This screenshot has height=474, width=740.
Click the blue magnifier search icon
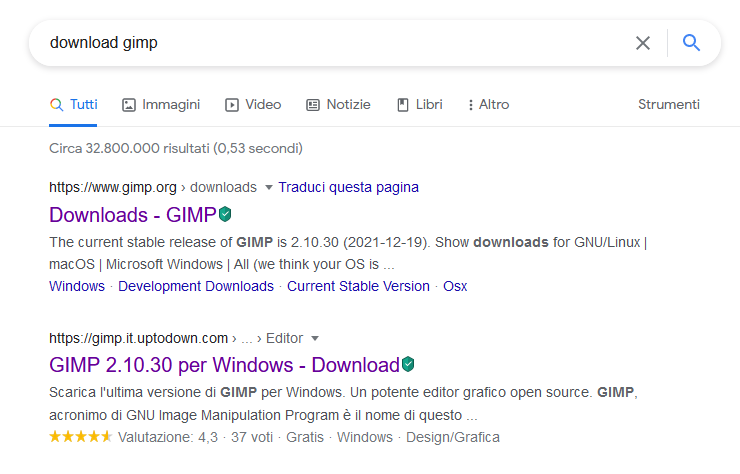coord(691,42)
